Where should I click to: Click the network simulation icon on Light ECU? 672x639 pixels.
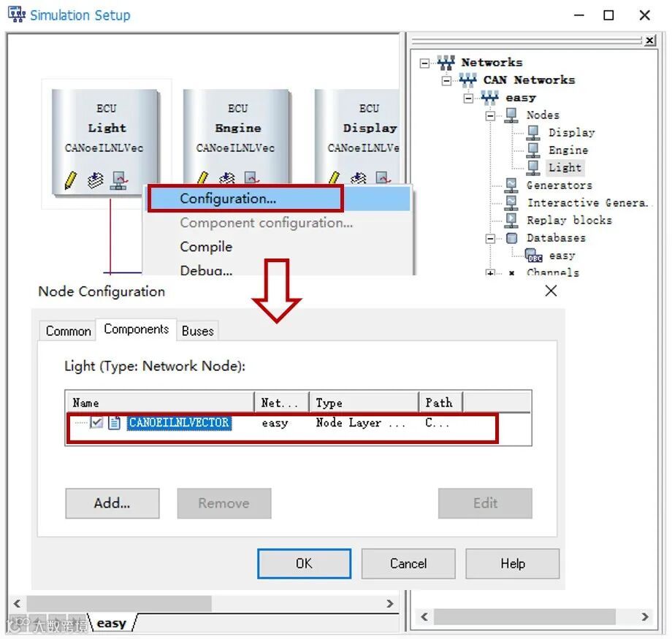119,180
